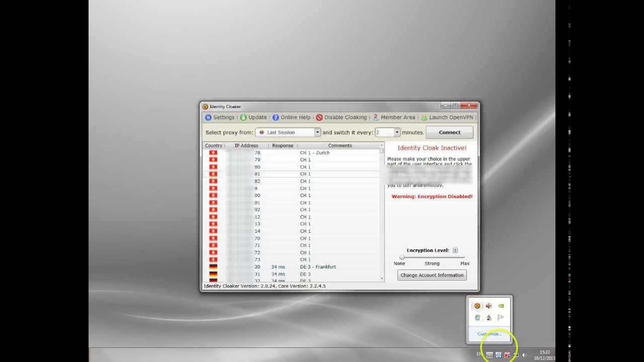Click the Connect button
Viewport: 644px width, 362px height.
coord(449,132)
